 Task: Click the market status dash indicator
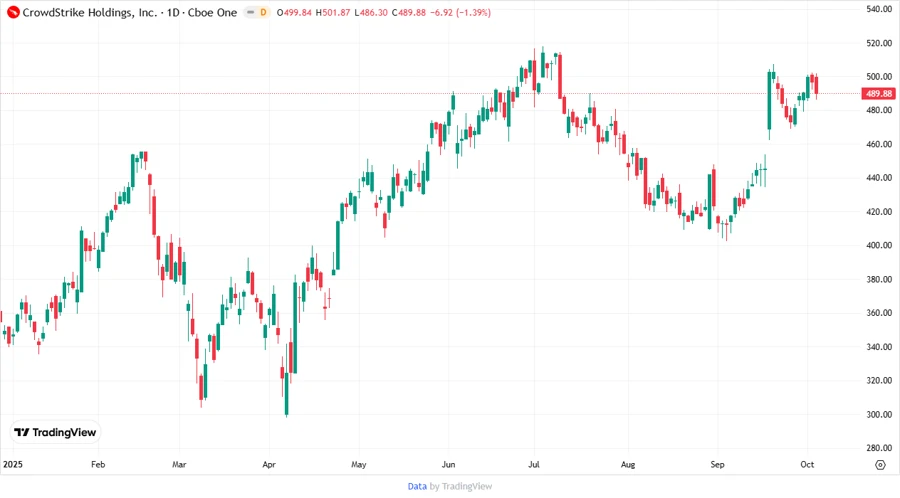(x=250, y=12)
